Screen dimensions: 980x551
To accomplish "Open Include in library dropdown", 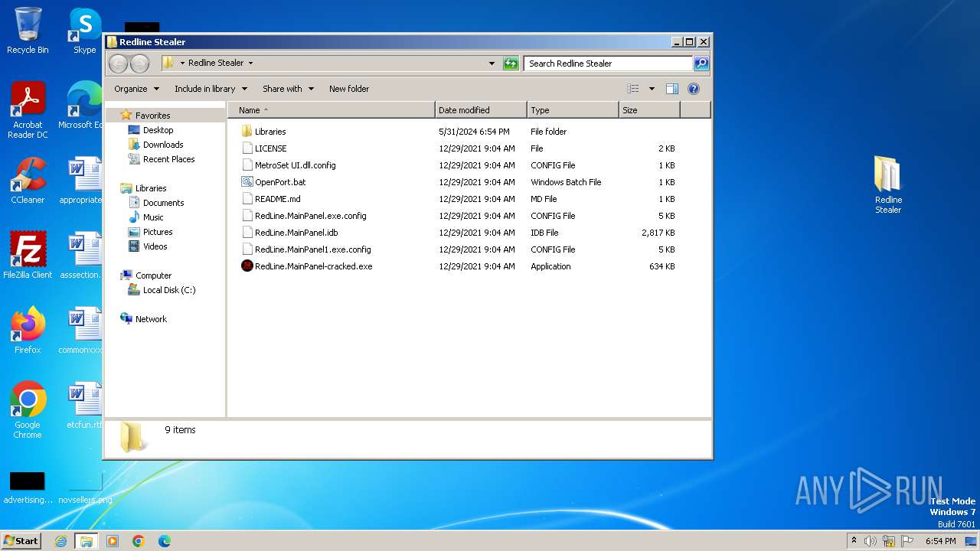I will 211,89.
